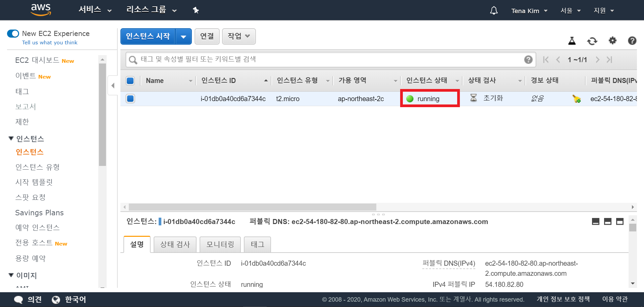Refresh the instance list
This screenshot has height=307, width=644.
coord(592,41)
